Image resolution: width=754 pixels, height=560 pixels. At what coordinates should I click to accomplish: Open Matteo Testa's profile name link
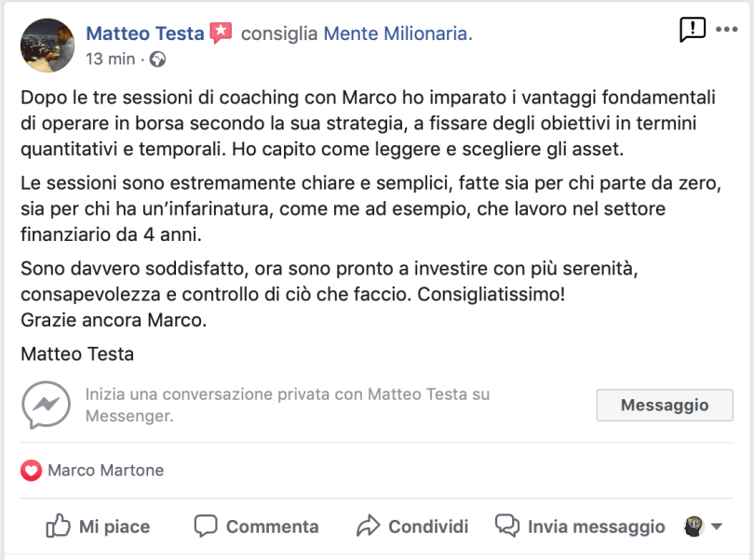click(144, 33)
